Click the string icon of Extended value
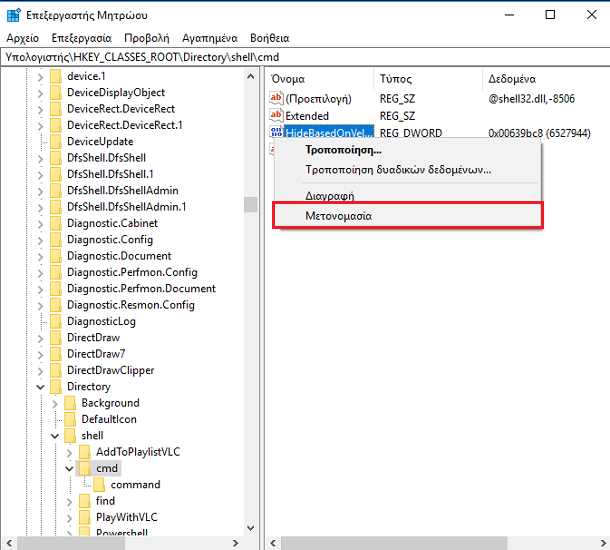The width and height of the screenshot is (610, 550). pyautogui.click(x=276, y=115)
